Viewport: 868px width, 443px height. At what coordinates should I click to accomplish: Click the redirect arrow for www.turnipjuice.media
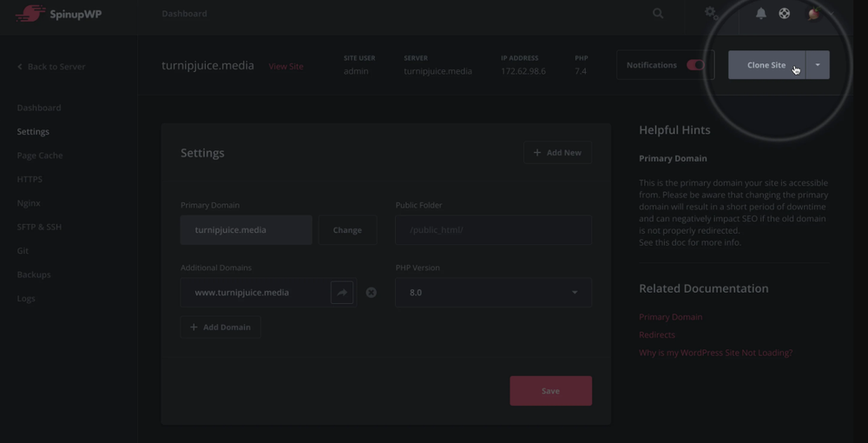[x=342, y=293]
